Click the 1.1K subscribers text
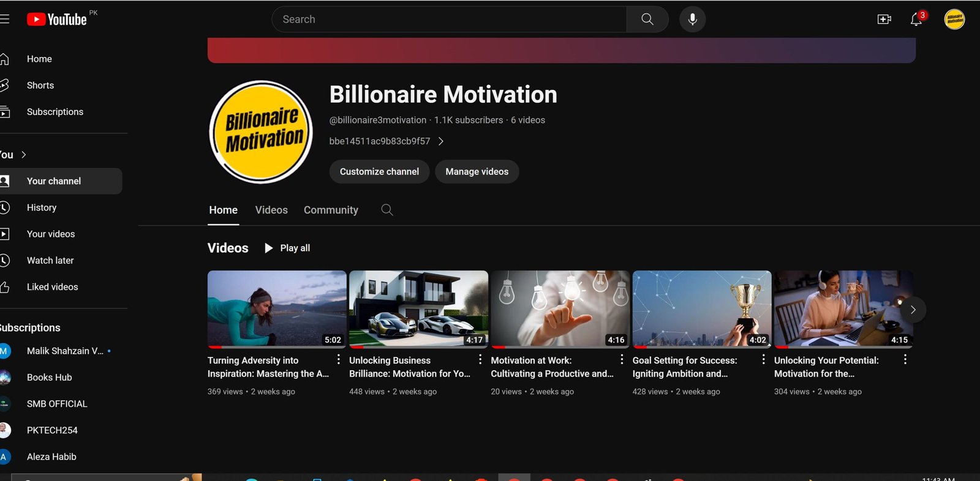This screenshot has width=980, height=481. tap(469, 120)
